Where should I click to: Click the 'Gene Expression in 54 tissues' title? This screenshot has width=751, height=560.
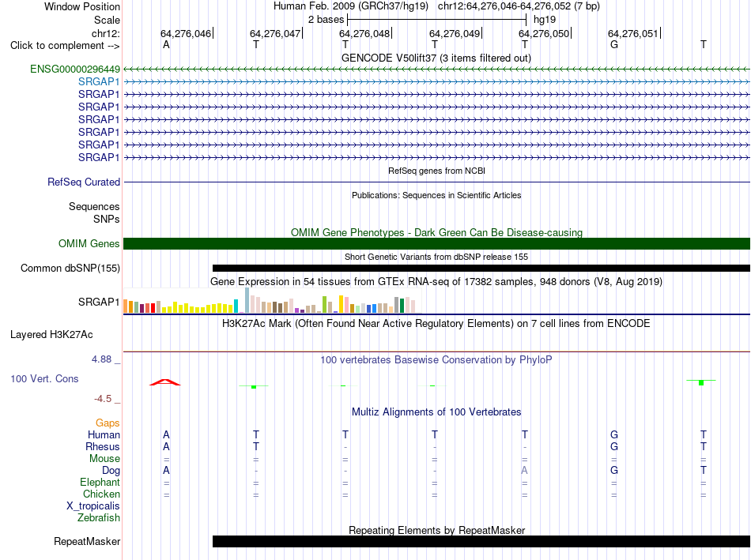coord(436,281)
